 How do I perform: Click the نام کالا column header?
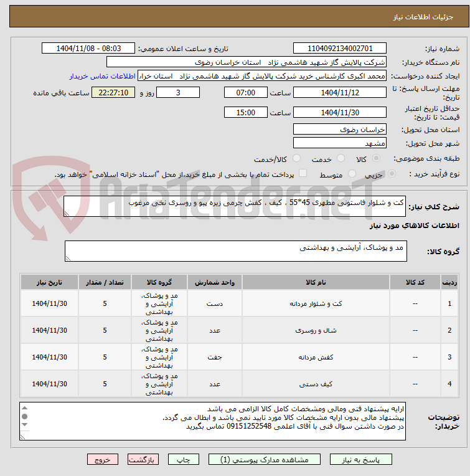tap(316, 282)
